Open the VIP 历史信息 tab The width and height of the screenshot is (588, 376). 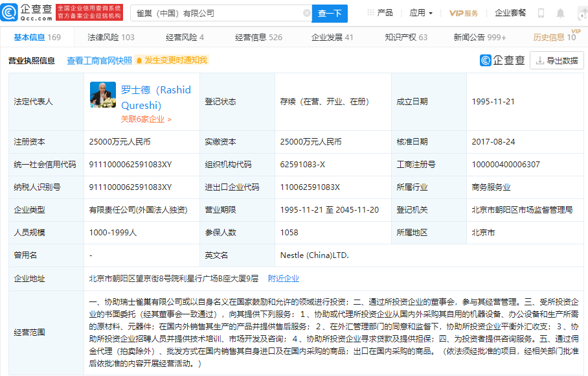(554, 37)
